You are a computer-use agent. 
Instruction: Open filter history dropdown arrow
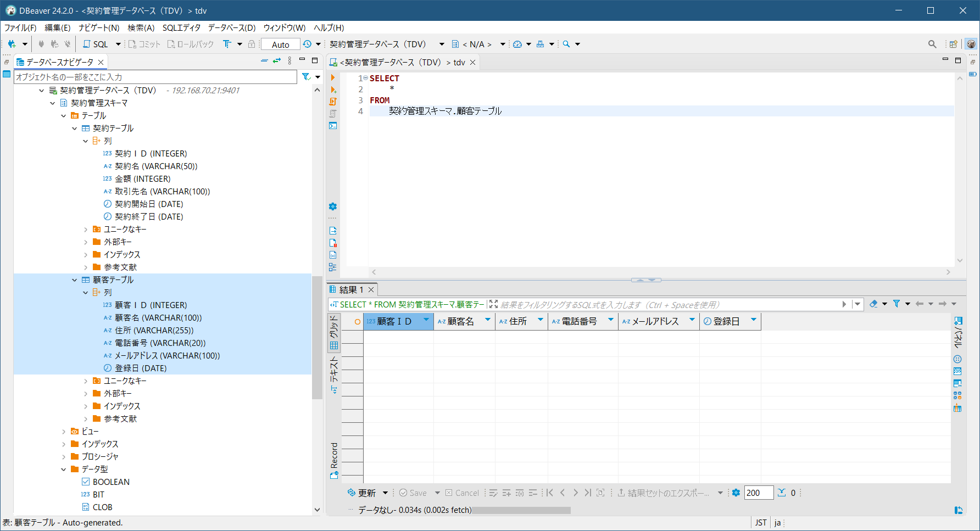pos(857,304)
